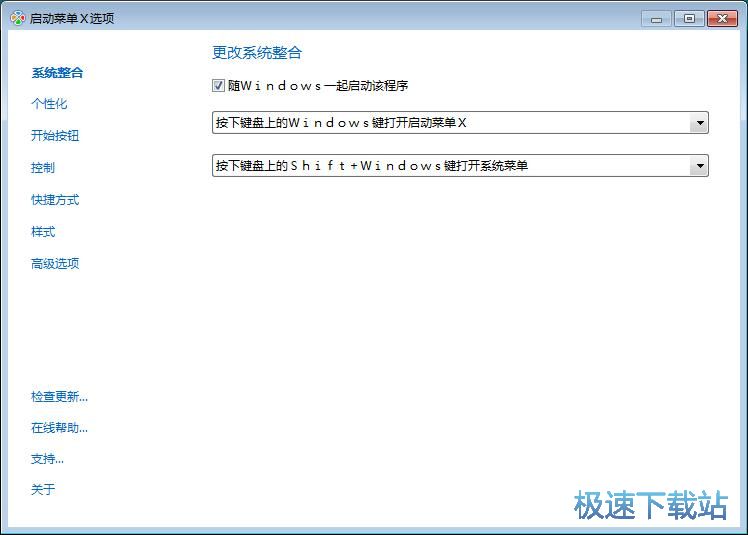Go to the 控制 section

pos(43,168)
